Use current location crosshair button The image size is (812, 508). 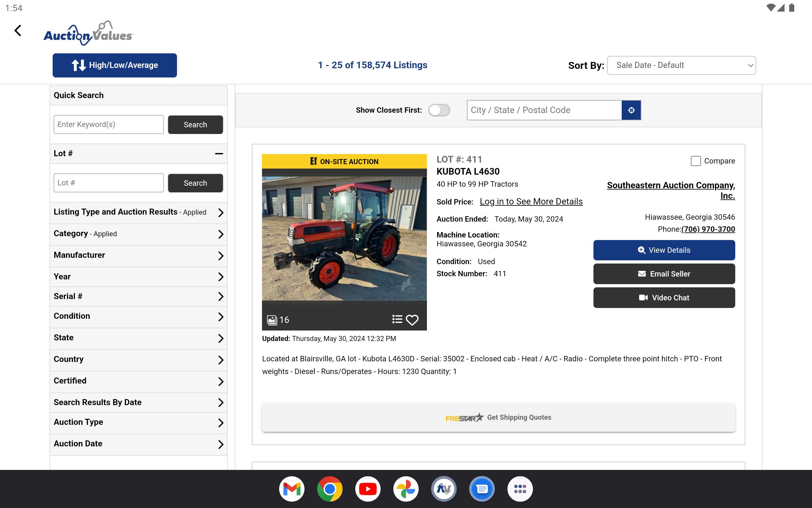click(x=631, y=110)
